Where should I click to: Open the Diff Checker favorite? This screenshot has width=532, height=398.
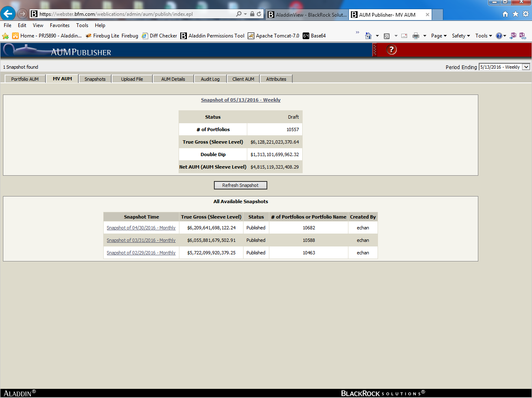pyautogui.click(x=159, y=36)
